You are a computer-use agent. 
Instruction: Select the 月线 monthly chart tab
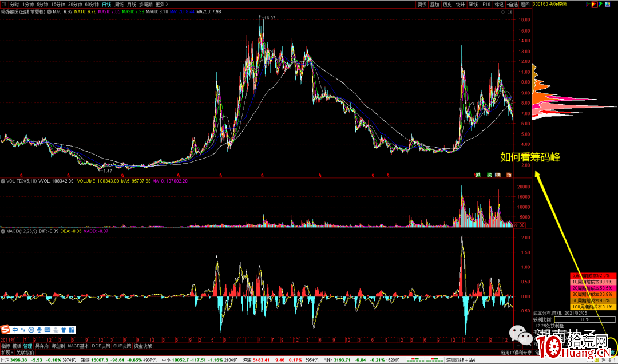pyautogui.click(x=132, y=4)
